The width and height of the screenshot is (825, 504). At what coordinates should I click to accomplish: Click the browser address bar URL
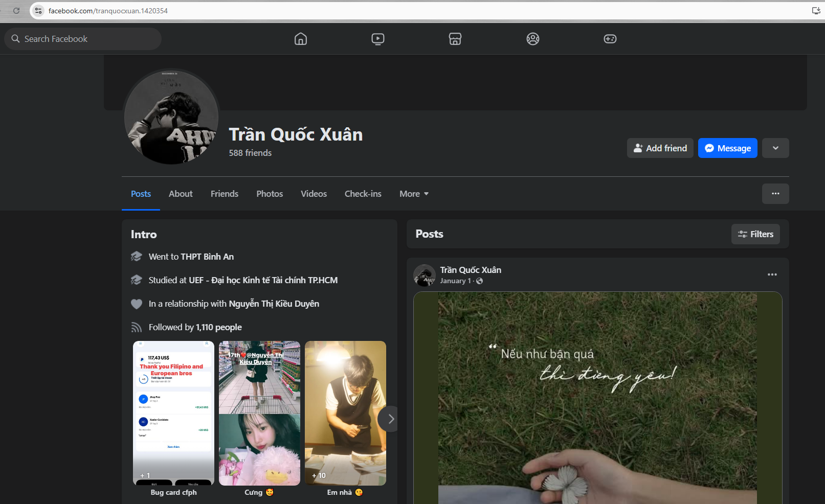coord(108,11)
